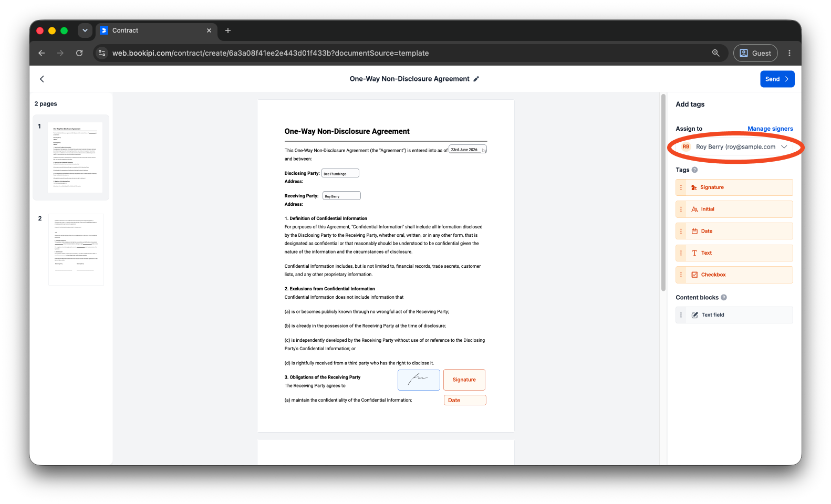This screenshot has width=831, height=504.
Task: Open Manage signers
Action: 770,129
